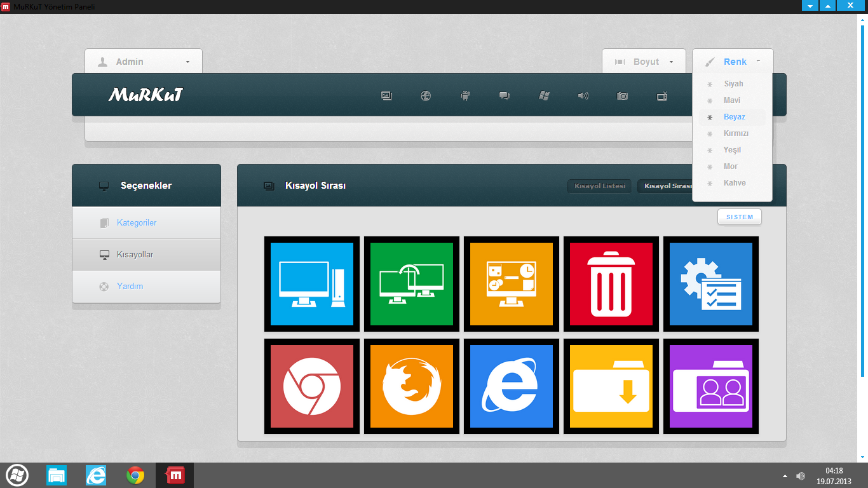868x488 pixels.
Task: Click the red Recycle Bin tile
Action: tap(611, 284)
